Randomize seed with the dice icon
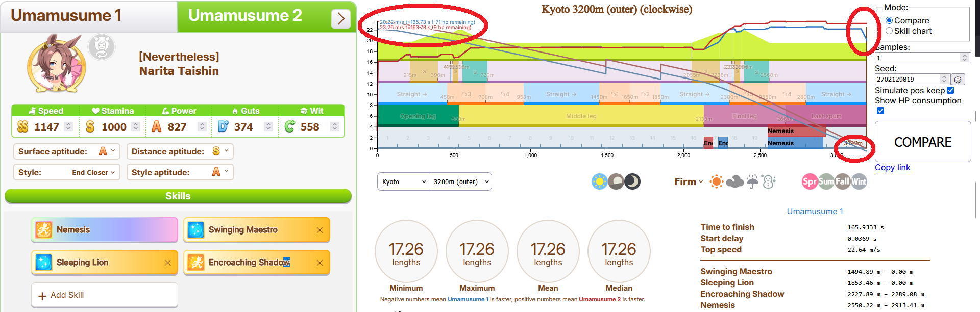This screenshot has height=312, width=980. pyautogui.click(x=958, y=79)
